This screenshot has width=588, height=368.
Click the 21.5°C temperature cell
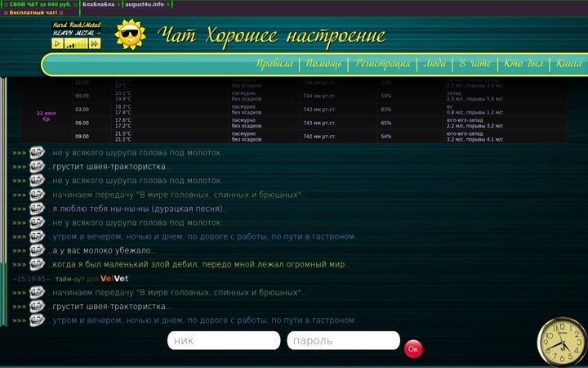point(123,133)
